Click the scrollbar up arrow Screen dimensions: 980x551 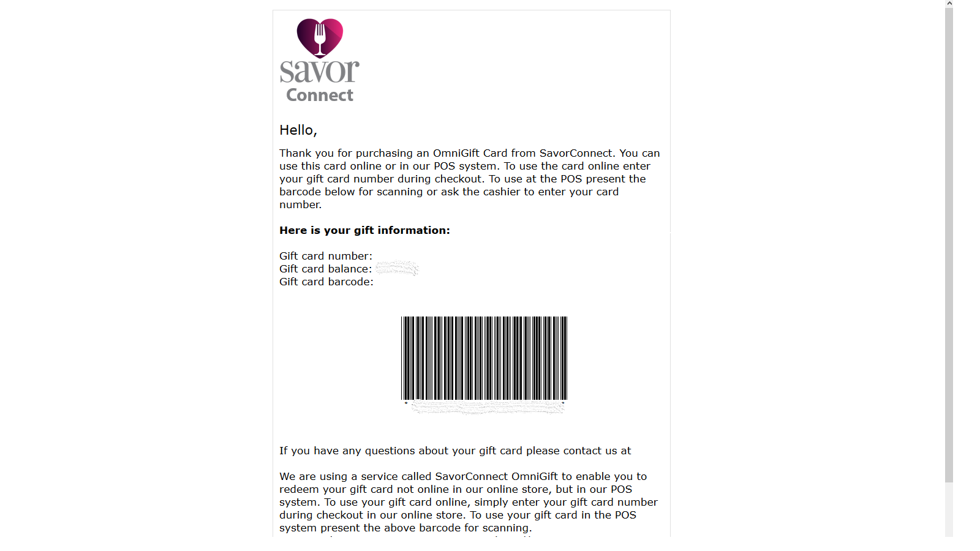click(x=949, y=4)
